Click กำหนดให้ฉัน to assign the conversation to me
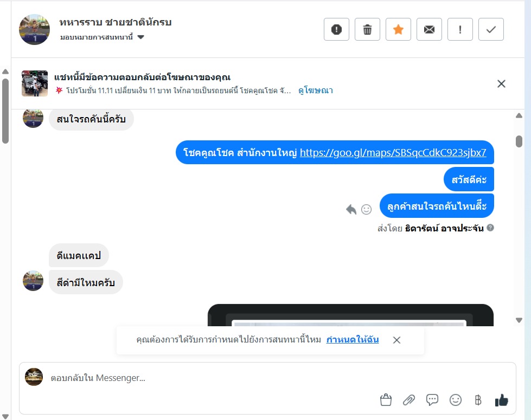Viewport: 531px width, 420px height. coord(353,340)
